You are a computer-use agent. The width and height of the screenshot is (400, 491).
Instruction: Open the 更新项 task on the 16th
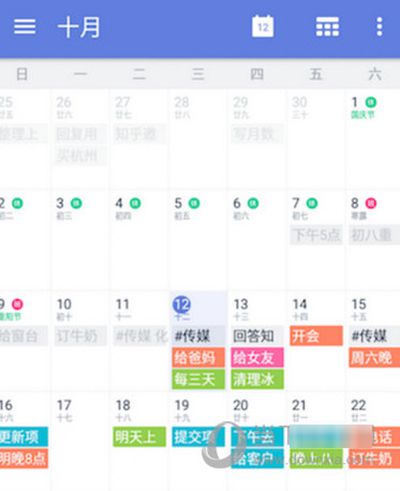point(24,437)
